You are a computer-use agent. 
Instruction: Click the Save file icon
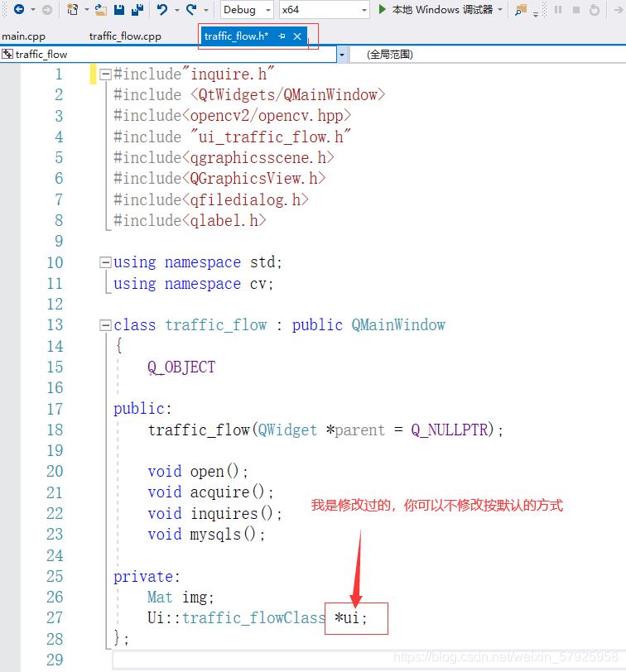[119, 9]
